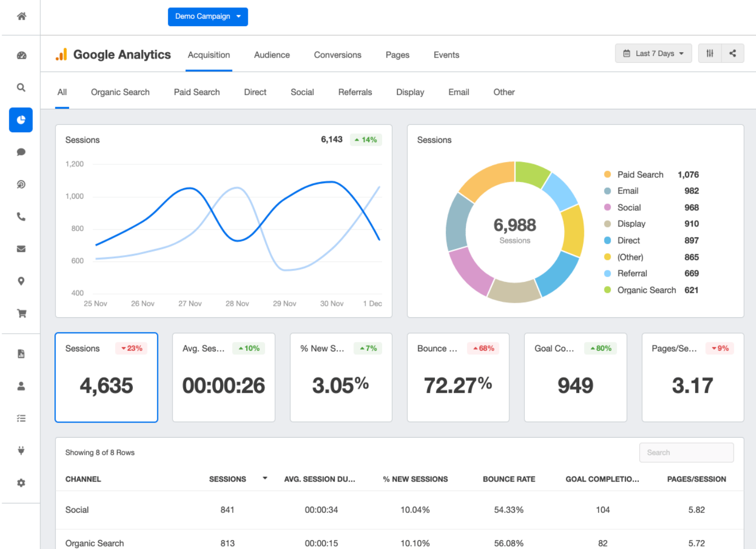Select the envelope email sidebar icon
The height and width of the screenshot is (549, 756).
point(21,249)
